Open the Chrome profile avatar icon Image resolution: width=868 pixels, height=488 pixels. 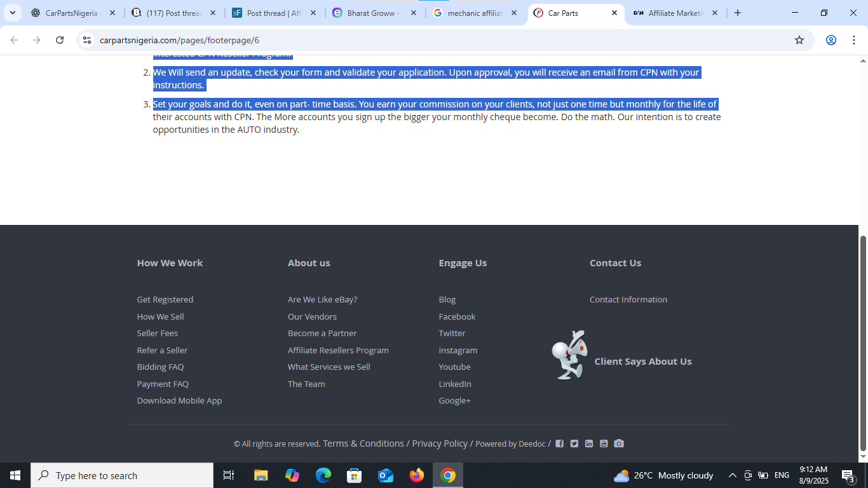[831, 40]
